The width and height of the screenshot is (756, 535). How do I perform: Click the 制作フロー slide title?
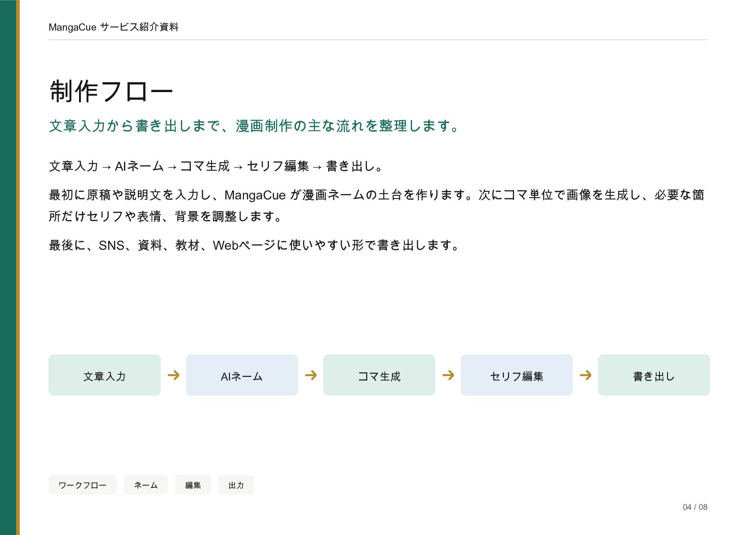pyautogui.click(x=111, y=91)
